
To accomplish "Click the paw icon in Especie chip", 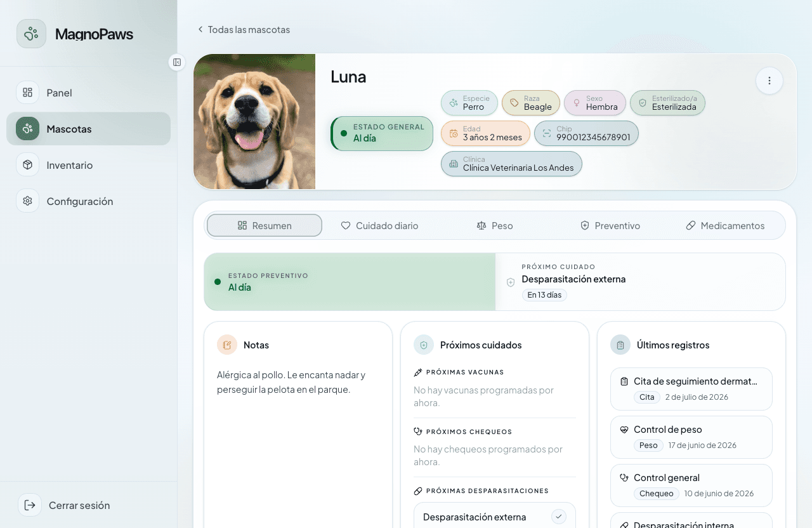I will coord(454,103).
